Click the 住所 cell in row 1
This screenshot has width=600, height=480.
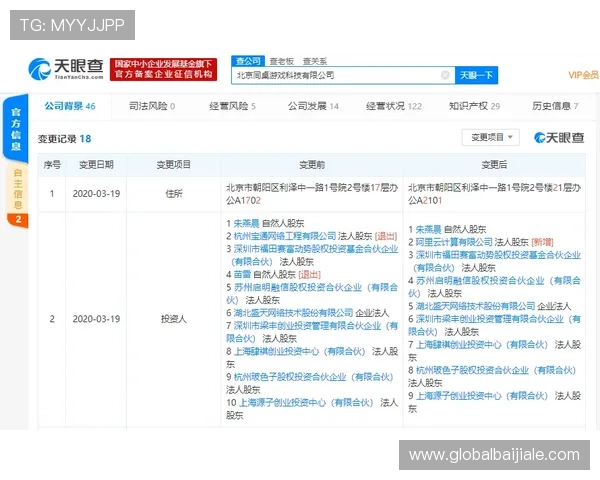[x=173, y=194]
